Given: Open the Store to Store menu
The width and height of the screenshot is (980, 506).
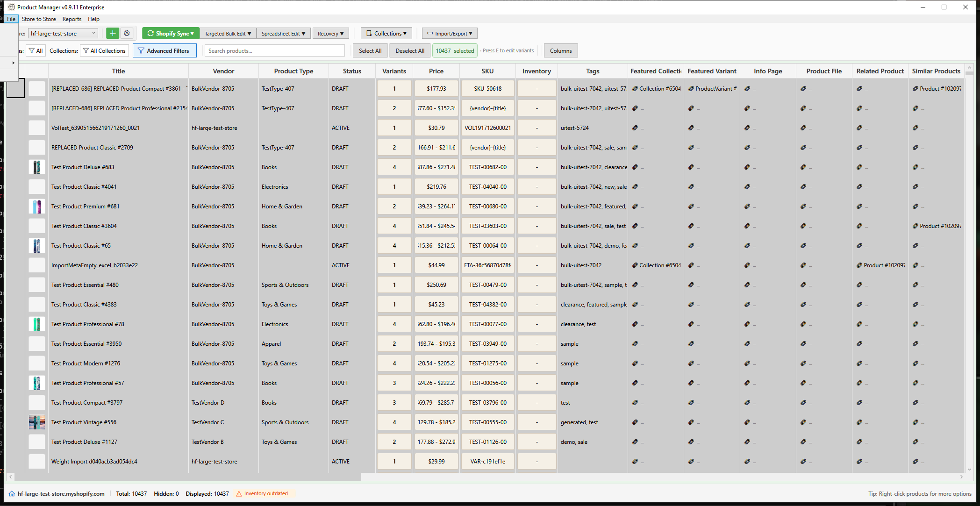Looking at the screenshot, I should [x=39, y=19].
